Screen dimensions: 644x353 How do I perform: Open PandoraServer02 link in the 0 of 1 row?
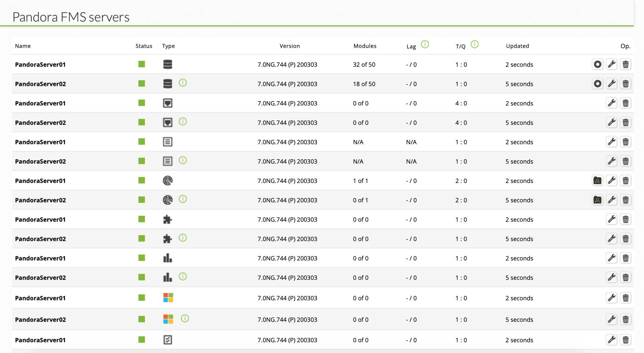pyautogui.click(x=41, y=200)
